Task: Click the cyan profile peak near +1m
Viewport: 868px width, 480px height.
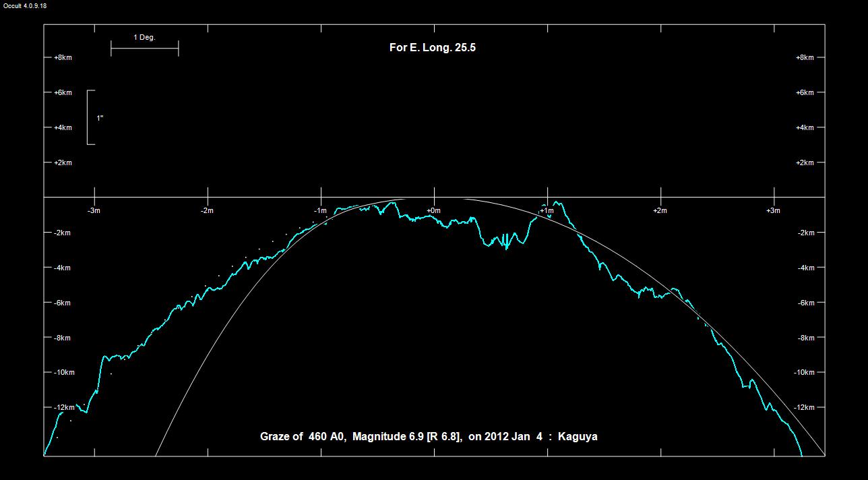Action: (557, 202)
